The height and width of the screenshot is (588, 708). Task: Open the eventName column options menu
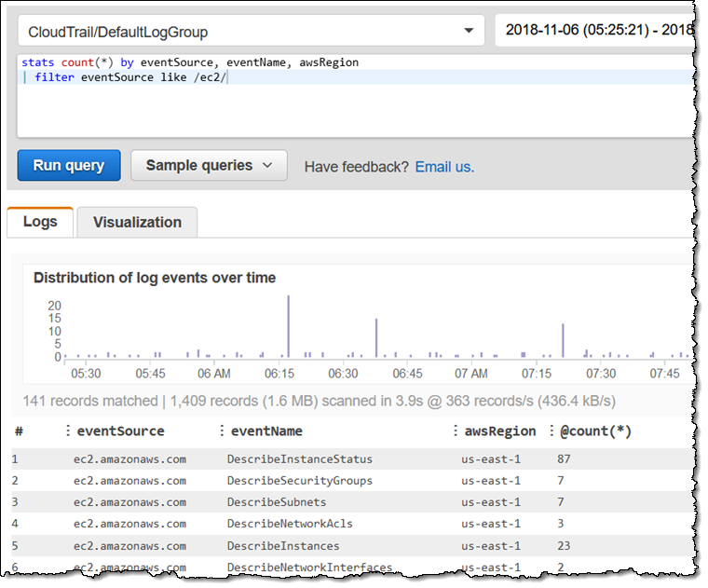pos(222,431)
